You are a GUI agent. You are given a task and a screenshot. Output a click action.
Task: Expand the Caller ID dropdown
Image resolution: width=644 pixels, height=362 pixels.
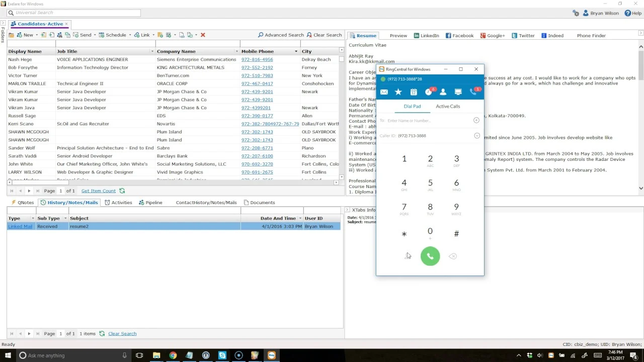click(477, 136)
